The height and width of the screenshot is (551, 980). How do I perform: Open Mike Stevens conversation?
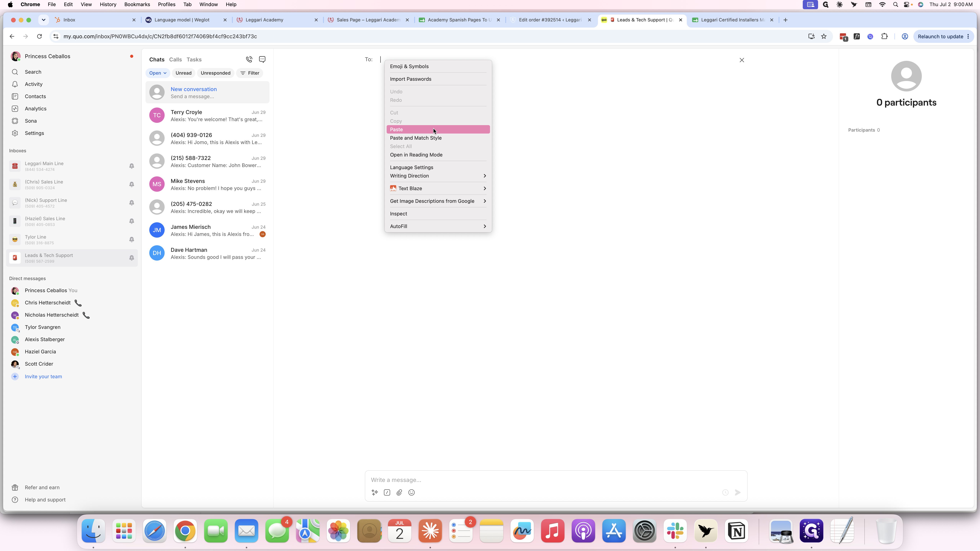tap(207, 184)
